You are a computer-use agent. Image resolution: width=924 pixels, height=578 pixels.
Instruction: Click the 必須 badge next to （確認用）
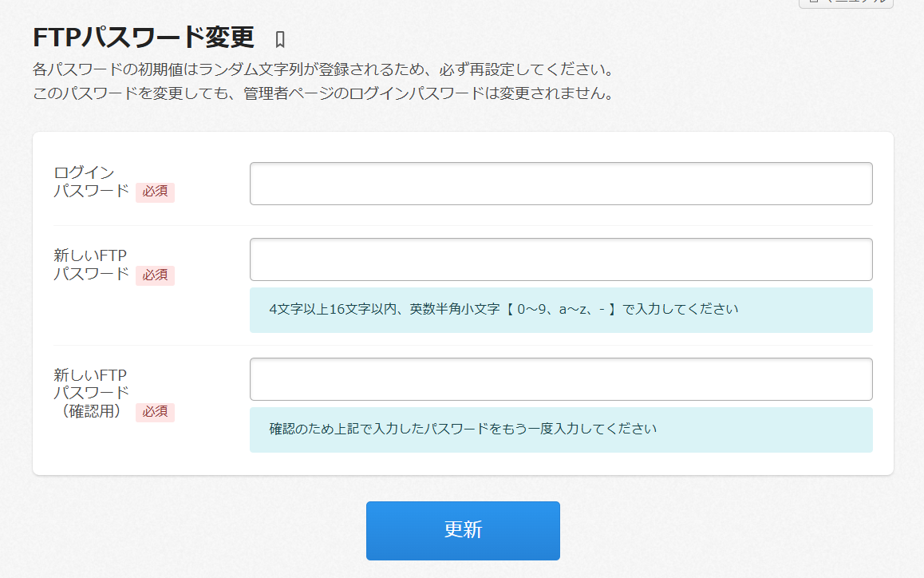pos(155,413)
